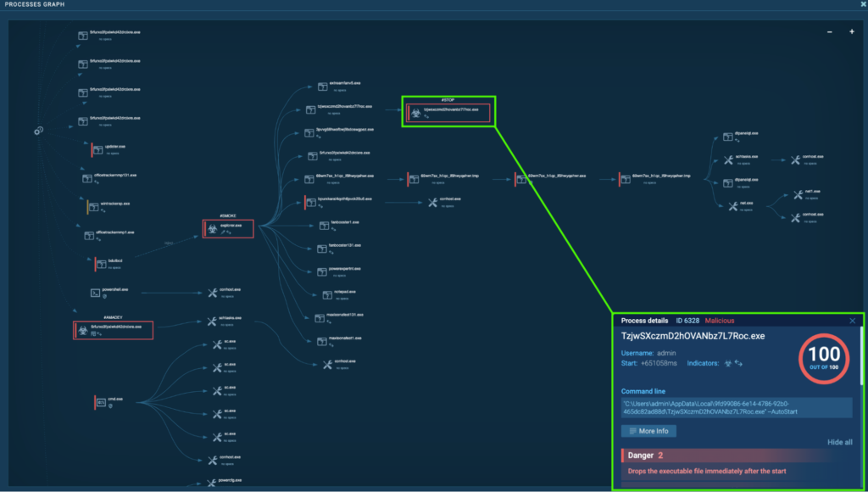Click the updater.exe process icon
The height and width of the screenshot is (492, 868).
coord(98,149)
